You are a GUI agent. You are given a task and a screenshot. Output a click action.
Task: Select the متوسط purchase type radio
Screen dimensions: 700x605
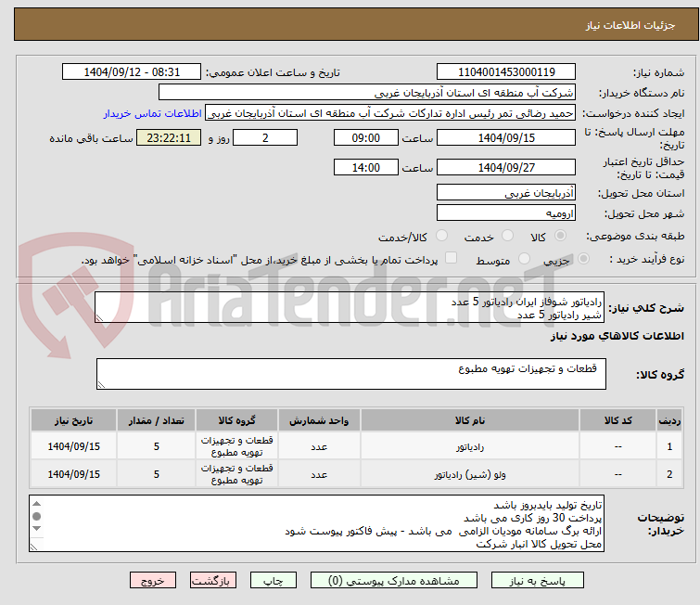pos(524,259)
